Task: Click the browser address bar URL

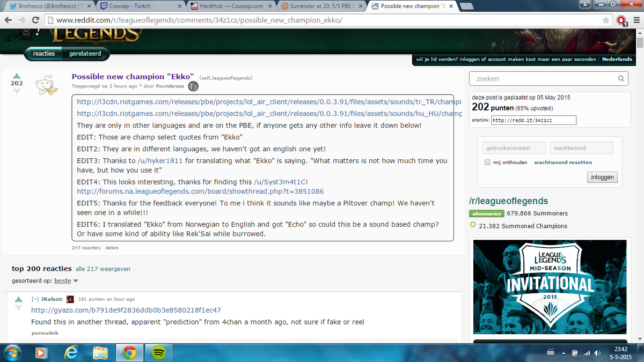Action: pos(199,20)
